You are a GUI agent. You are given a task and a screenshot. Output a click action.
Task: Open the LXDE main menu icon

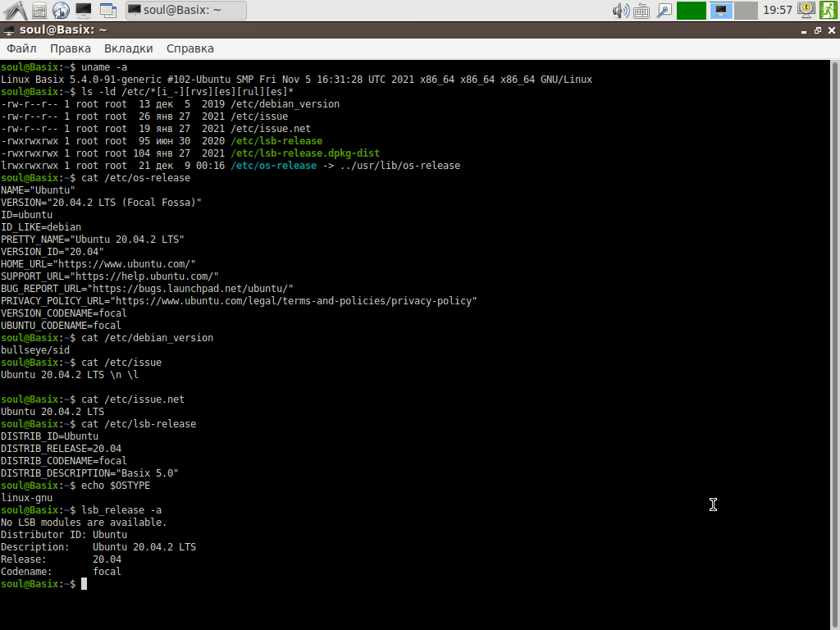click(15, 10)
